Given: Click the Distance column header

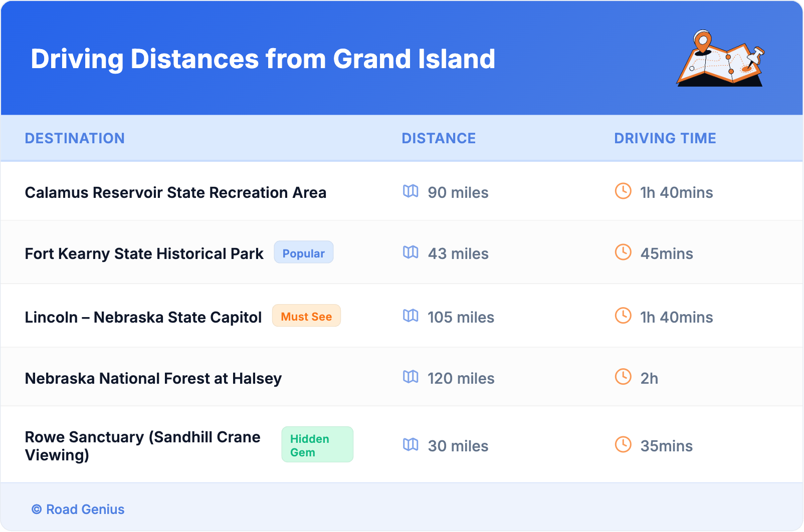Looking at the screenshot, I should (439, 138).
